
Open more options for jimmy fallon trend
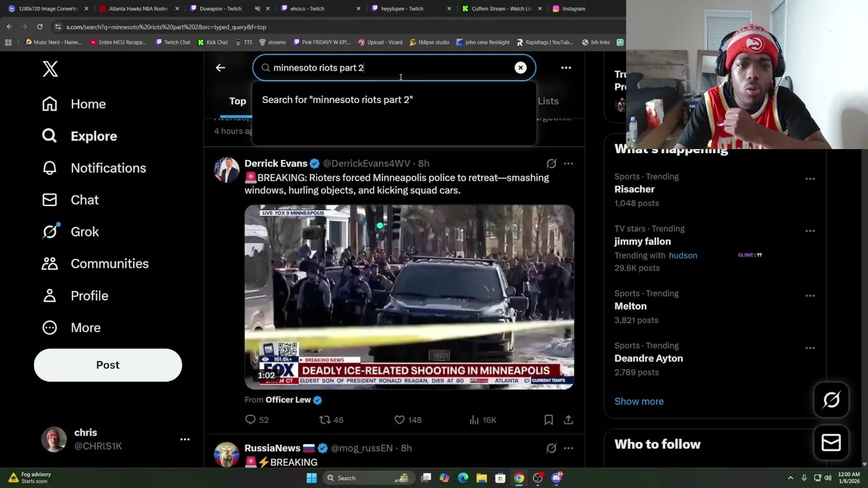(x=810, y=231)
